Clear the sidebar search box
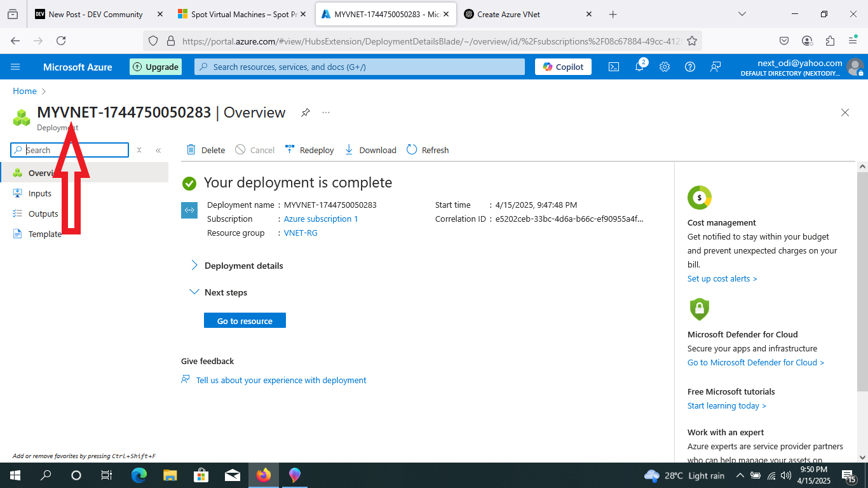The width and height of the screenshot is (868, 488). click(x=139, y=150)
